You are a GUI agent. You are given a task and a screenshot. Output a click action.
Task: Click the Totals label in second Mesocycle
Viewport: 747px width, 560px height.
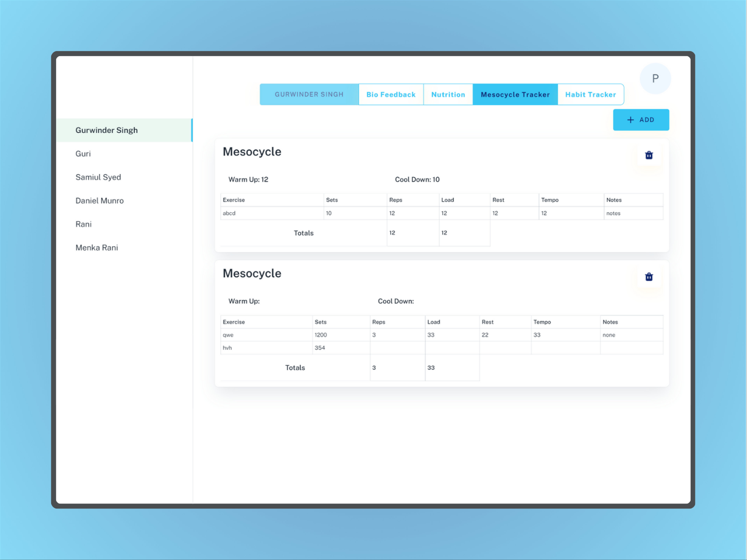coord(295,367)
